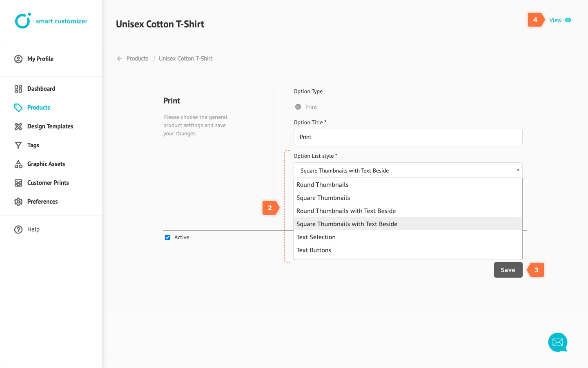Click the Preferences gear icon
This screenshot has height=368, width=588.
tap(18, 202)
